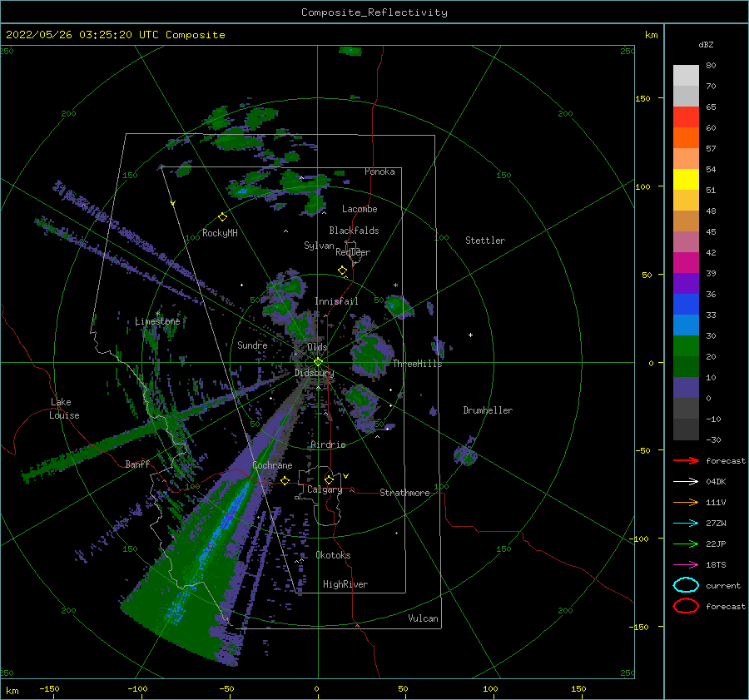The image size is (749, 700).
Task: Click the Airdrie city label
Action: click(x=328, y=444)
